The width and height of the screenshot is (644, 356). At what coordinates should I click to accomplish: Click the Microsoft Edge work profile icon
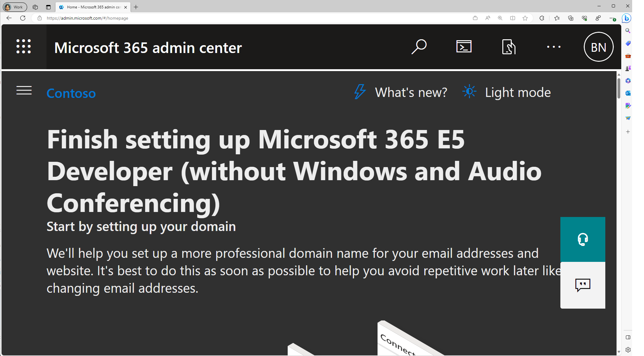click(14, 7)
